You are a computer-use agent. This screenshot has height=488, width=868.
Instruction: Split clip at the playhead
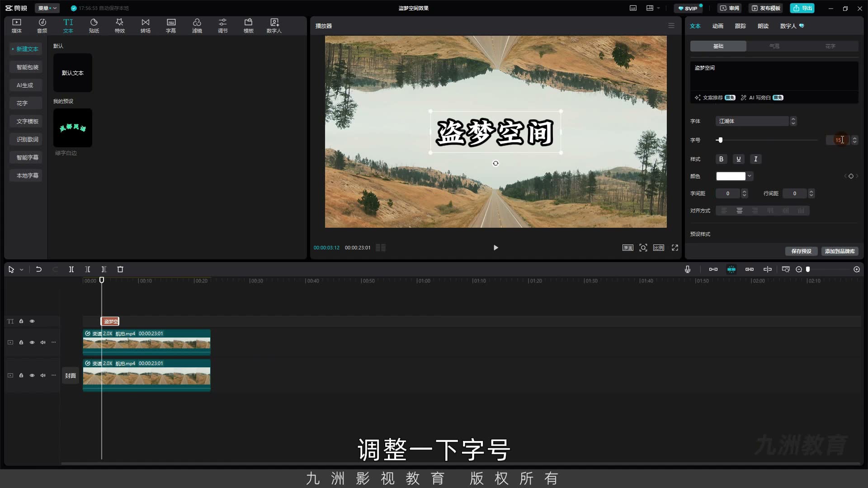(x=71, y=269)
